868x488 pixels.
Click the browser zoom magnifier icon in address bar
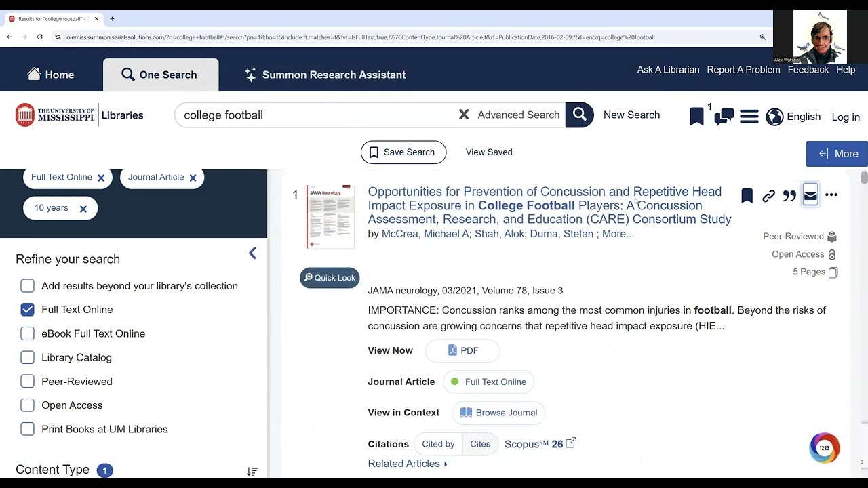pyautogui.click(x=763, y=37)
